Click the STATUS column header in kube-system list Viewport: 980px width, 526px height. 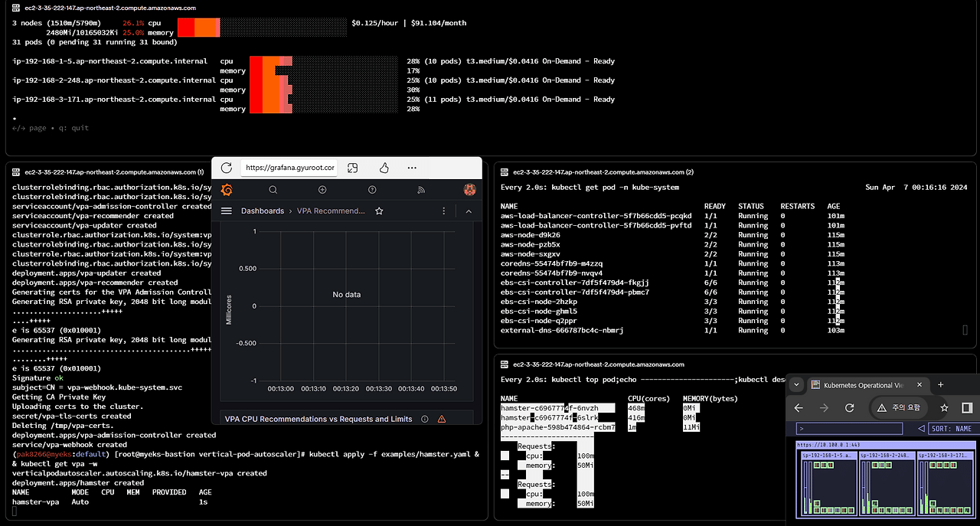[x=751, y=207]
